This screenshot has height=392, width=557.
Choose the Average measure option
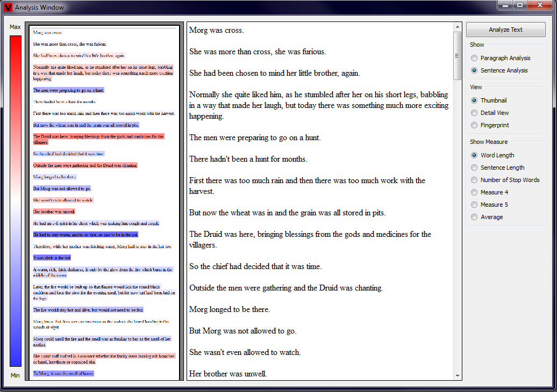[474, 217]
